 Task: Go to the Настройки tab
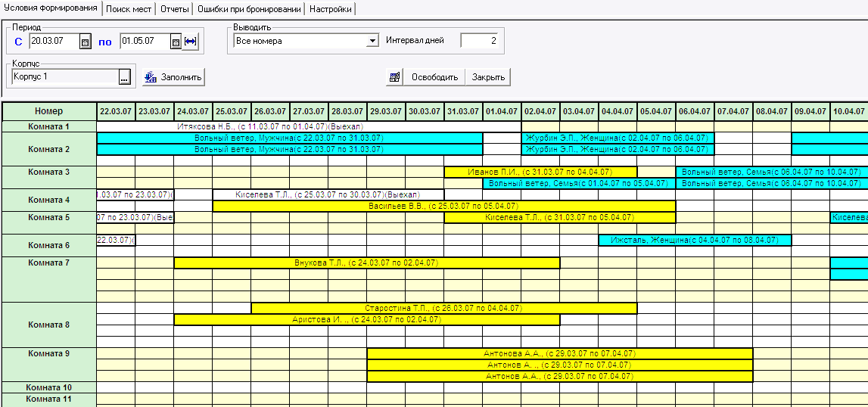pyautogui.click(x=331, y=9)
